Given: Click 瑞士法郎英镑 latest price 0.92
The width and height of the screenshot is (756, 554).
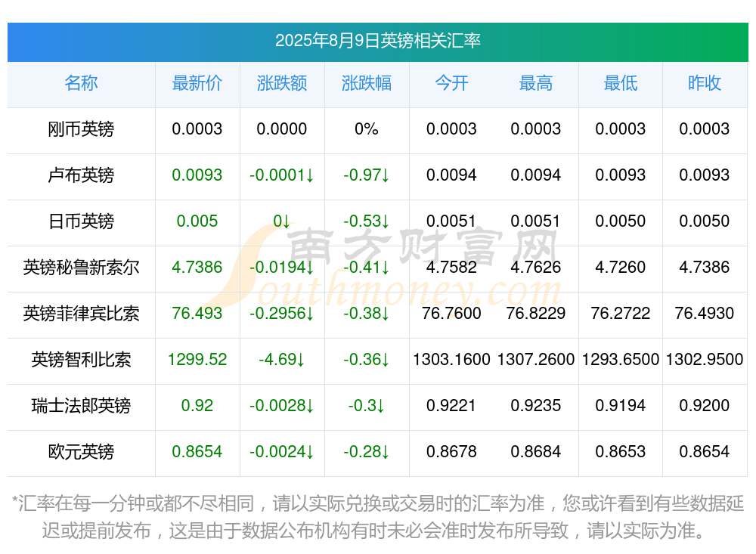Looking at the screenshot, I should coord(197,406).
